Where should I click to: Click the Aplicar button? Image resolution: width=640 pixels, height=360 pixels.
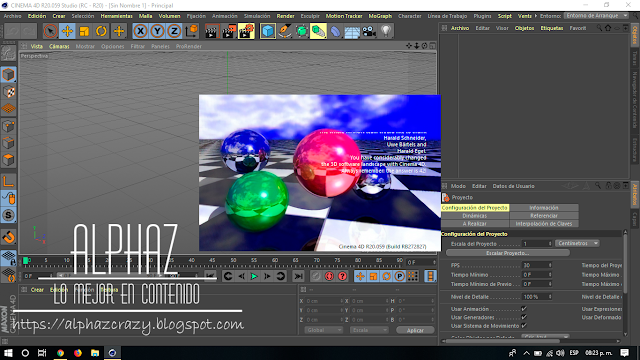415,330
